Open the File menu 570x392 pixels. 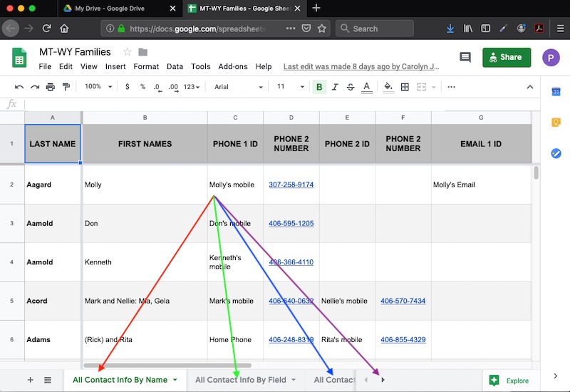click(x=45, y=66)
